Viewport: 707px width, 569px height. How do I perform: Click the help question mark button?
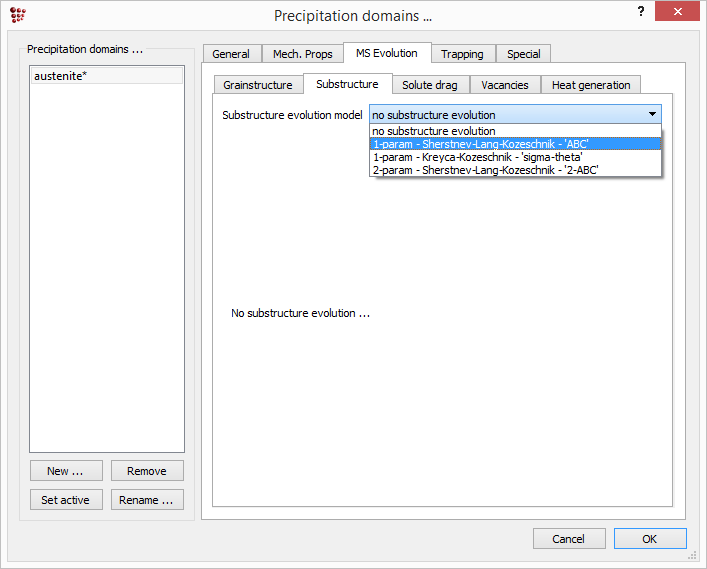[x=640, y=12]
